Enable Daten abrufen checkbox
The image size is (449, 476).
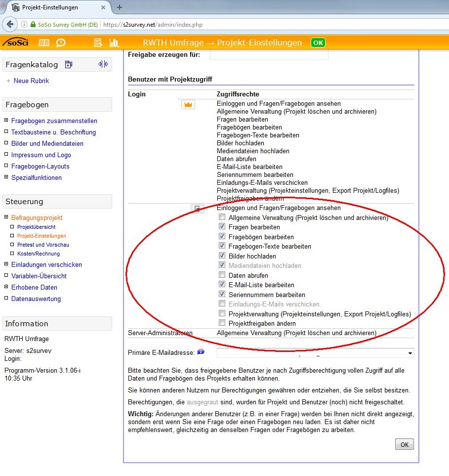[222, 275]
